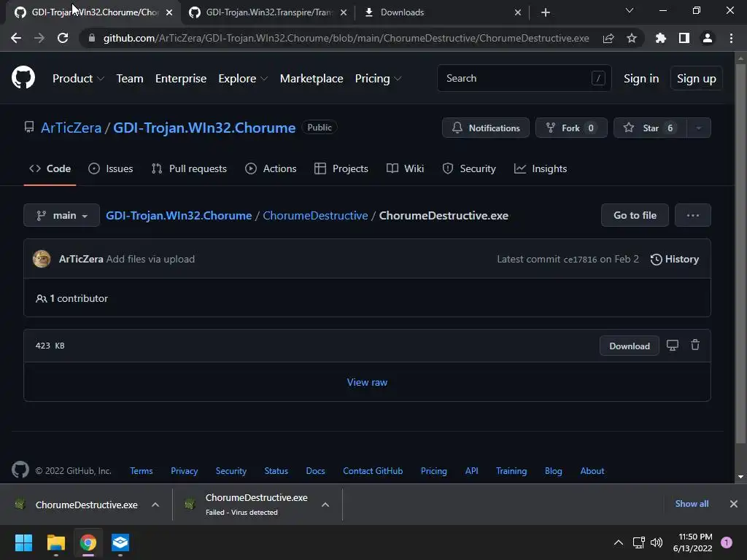
Task: Click Sign in
Action: coord(641,79)
